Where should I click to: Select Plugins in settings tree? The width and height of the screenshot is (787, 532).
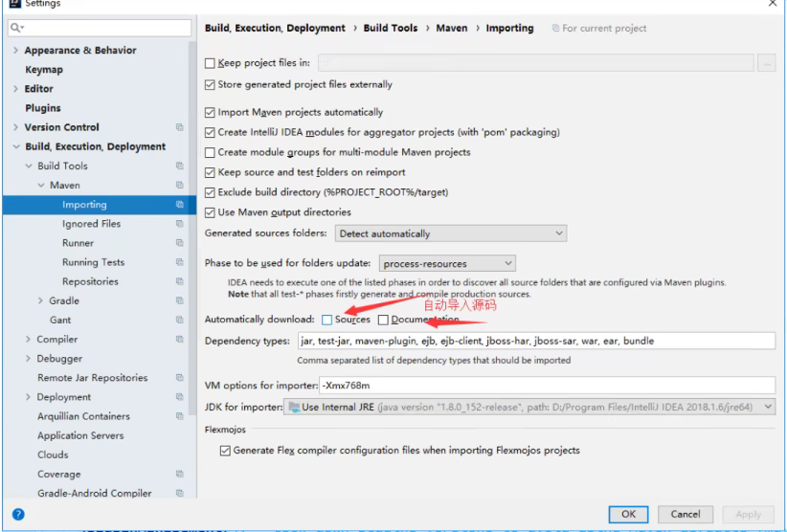coord(43,108)
